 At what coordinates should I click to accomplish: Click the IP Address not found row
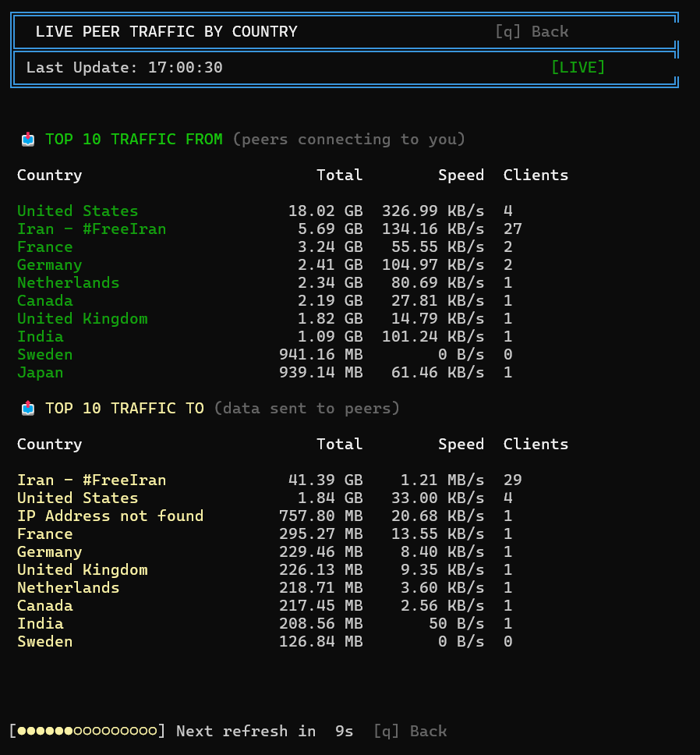tap(110, 516)
